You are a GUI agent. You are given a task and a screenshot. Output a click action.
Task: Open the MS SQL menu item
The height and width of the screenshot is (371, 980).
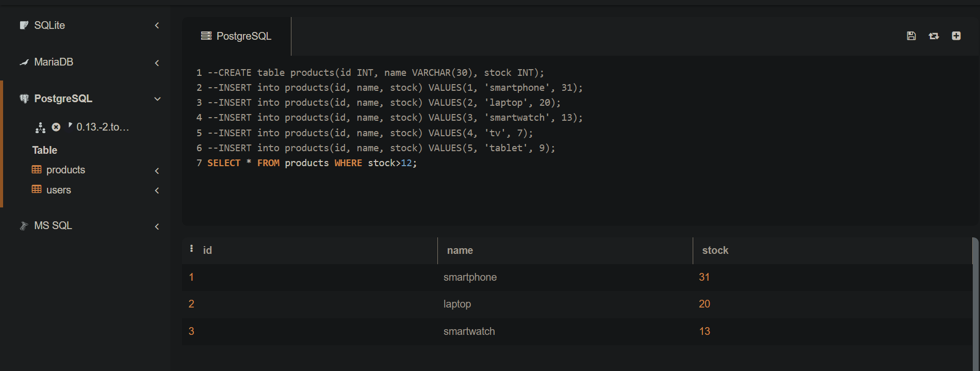(x=53, y=225)
